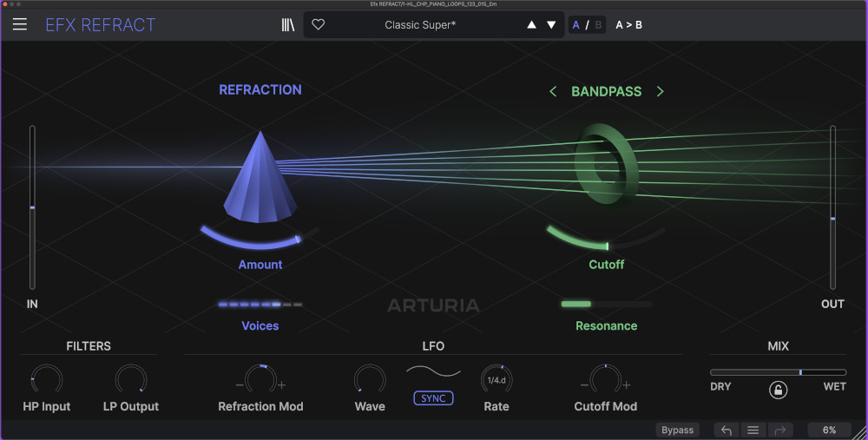This screenshot has height=440, width=868.
Task: Open the hamburger main menu
Action: pyautogui.click(x=19, y=24)
